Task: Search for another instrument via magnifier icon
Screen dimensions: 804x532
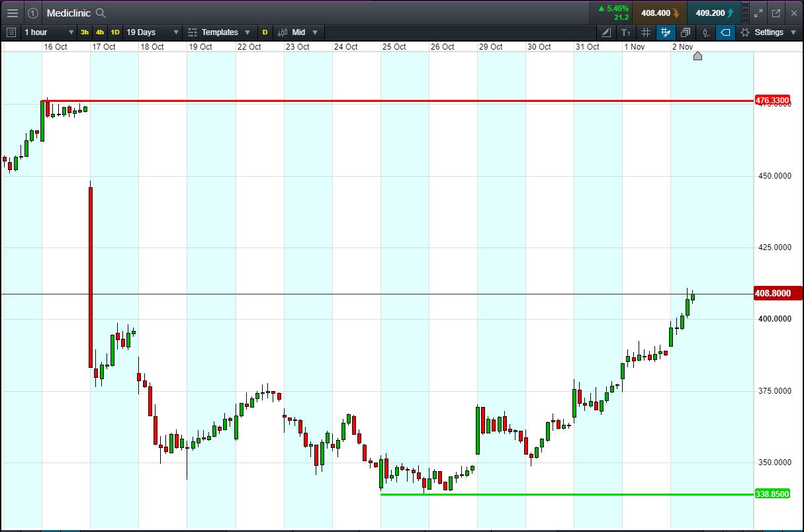Action: 101,13
